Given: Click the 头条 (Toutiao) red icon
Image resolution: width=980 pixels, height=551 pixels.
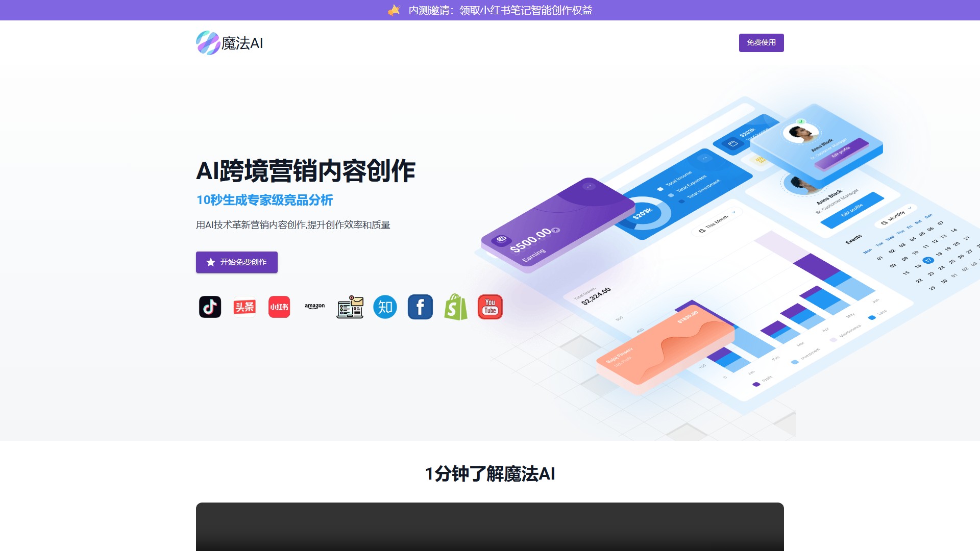Looking at the screenshot, I should (x=244, y=307).
